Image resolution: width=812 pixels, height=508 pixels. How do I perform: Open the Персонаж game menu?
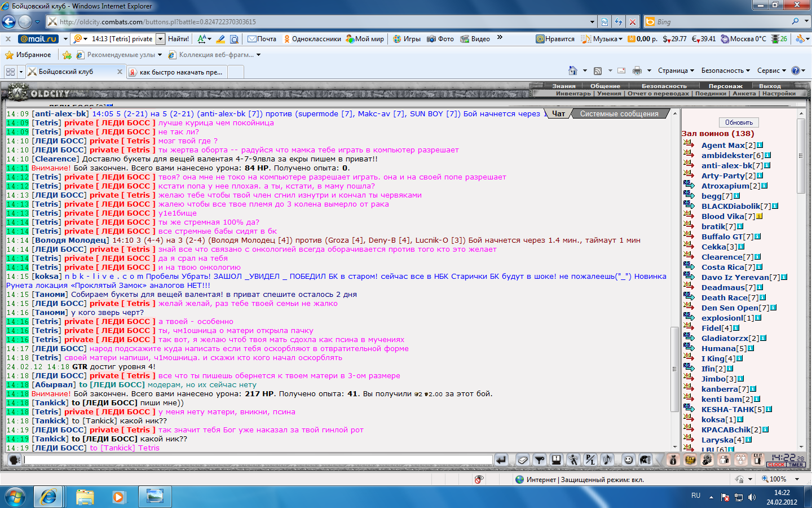tap(726, 86)
